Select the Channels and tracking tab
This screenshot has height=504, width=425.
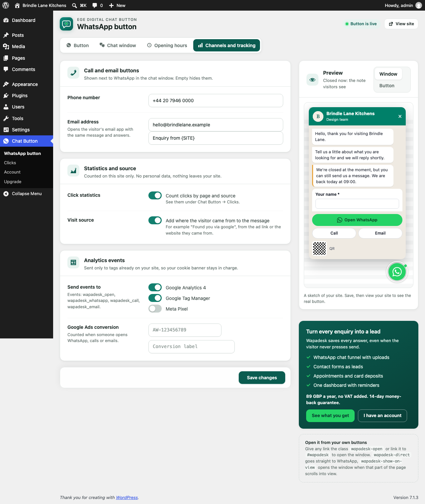227,45
